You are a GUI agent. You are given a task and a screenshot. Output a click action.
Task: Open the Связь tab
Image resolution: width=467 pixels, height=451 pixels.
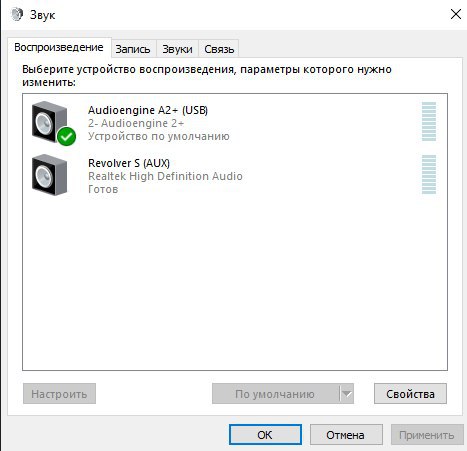pos(219,49)
